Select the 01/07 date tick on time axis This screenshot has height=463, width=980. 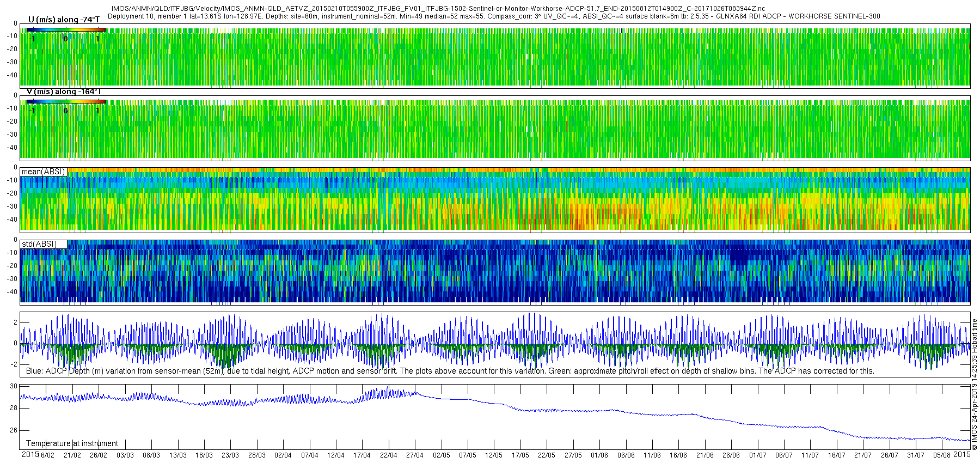[x=758, y=455]
